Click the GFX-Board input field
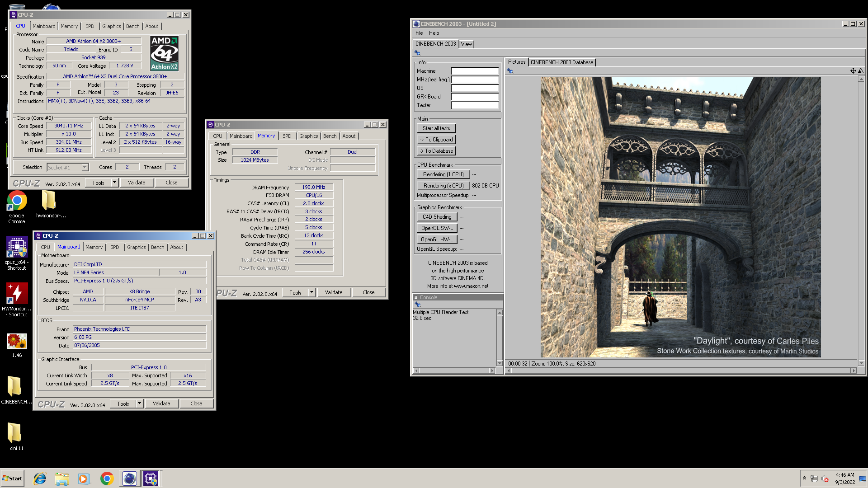Image resolution: width=868 pixels, height=488 pixels. [x=475, y=97]
